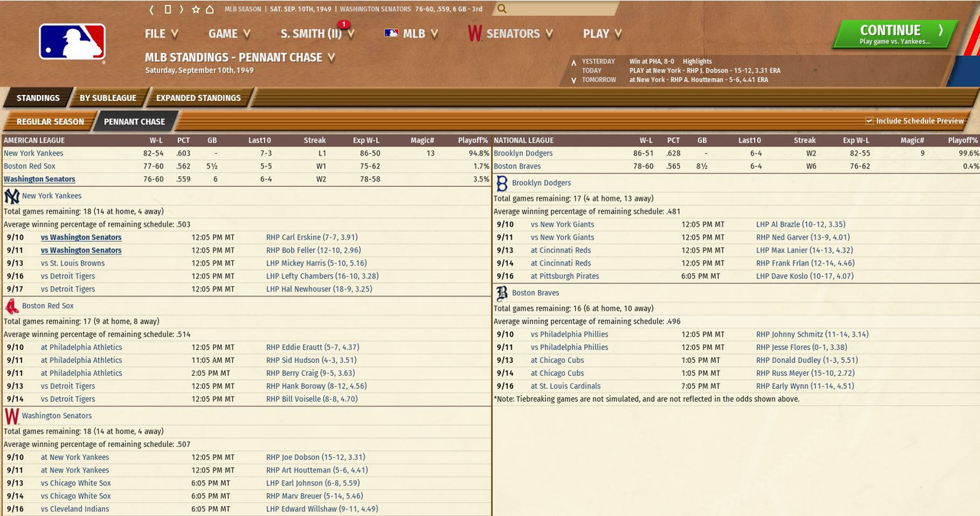The width and height of the screenshot is (980, 516).
Task: Sort NL table by Streak column header
Action: click(805, 140)
